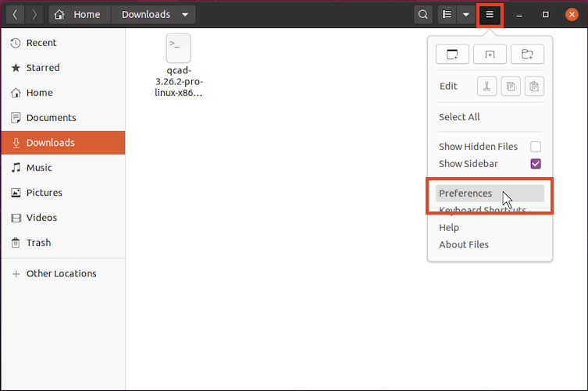Open the Downloads path dropdown arrow
Viewport: 588px width, 391px height.
[184, 15]
